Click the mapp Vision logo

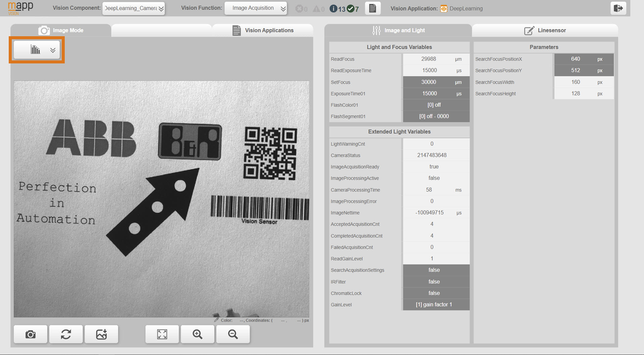21,8
